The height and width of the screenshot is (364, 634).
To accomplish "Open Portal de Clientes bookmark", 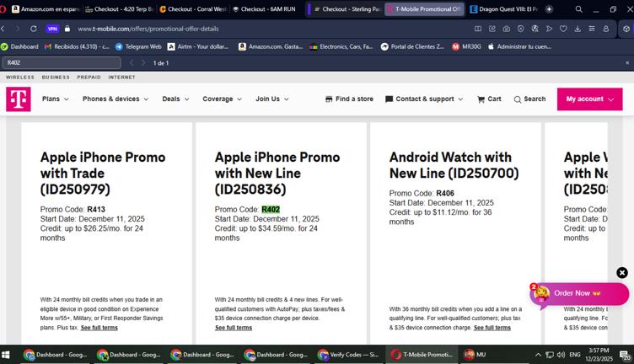I will click(412, 46).
